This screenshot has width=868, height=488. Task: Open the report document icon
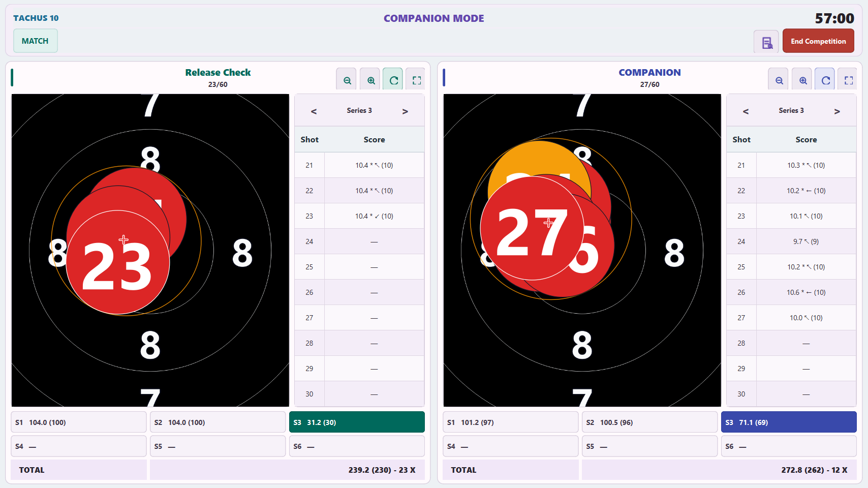coord(767,42)
